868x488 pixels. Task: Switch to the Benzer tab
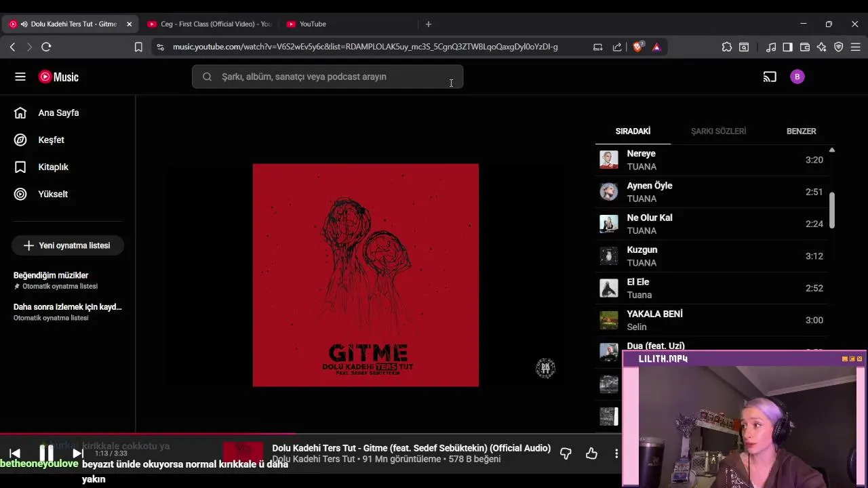tap(801, 131)
